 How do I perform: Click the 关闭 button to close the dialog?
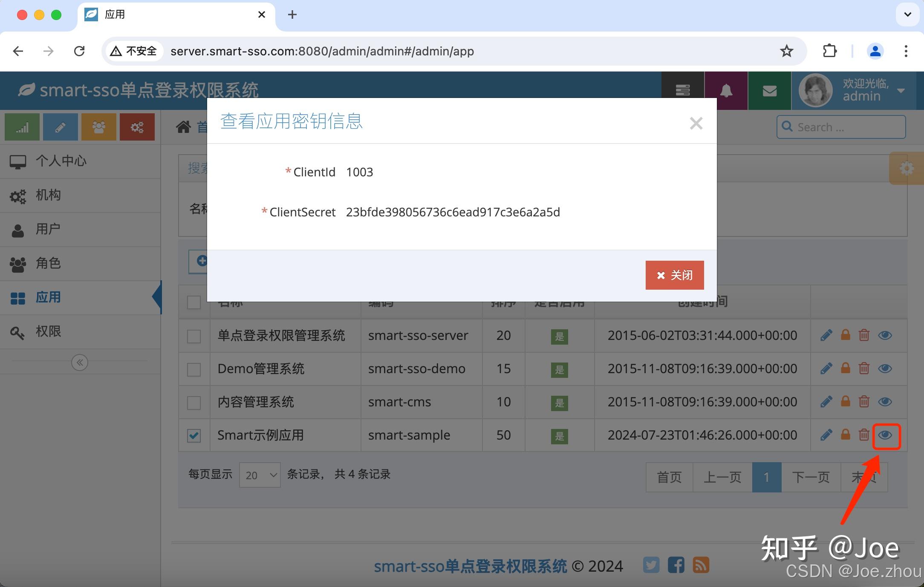(674, 275)
